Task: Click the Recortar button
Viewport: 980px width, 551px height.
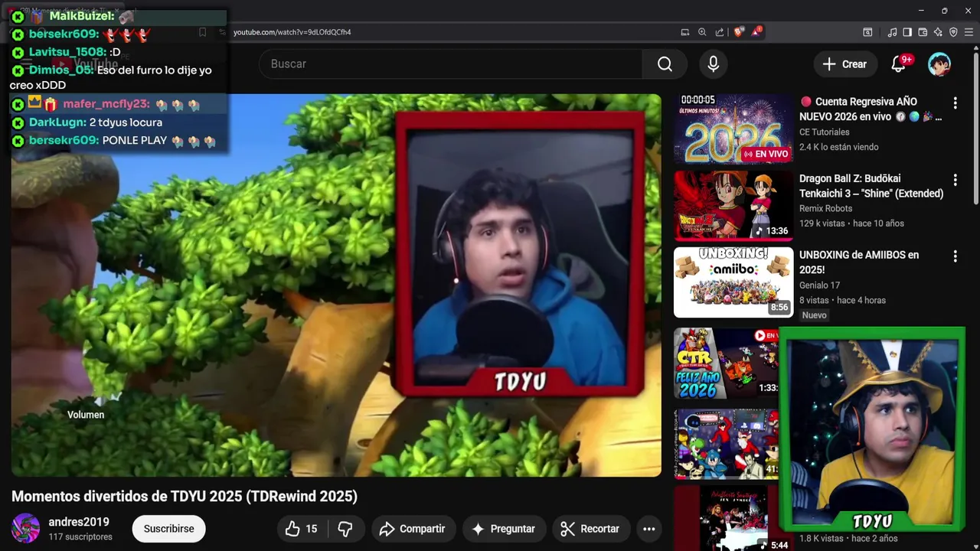Action: pyautogui.click(x=590, y=529)
